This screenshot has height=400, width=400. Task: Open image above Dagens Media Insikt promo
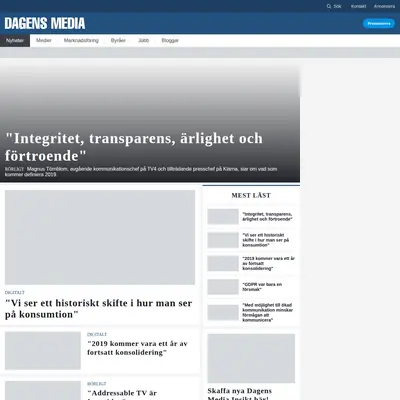click(251, 358)
